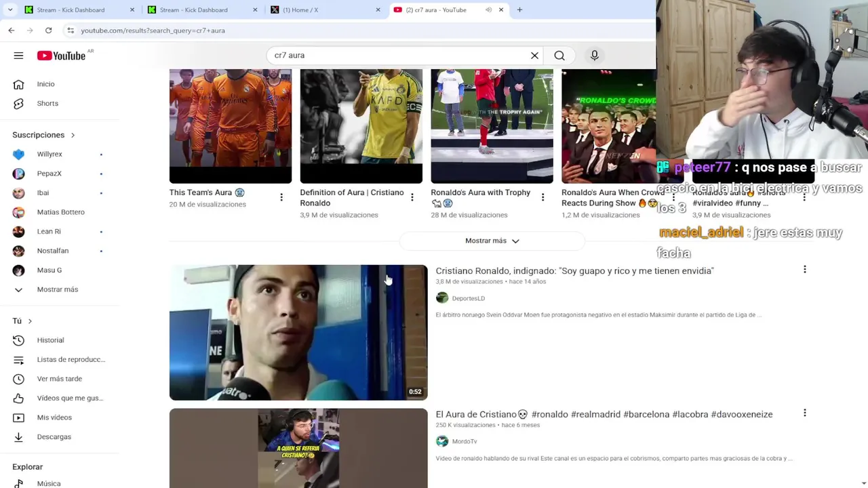Play the Cristiano Ronaldo interview thumbnail
868x488 pixels.
pyautogui.click(x=298, y=333)
